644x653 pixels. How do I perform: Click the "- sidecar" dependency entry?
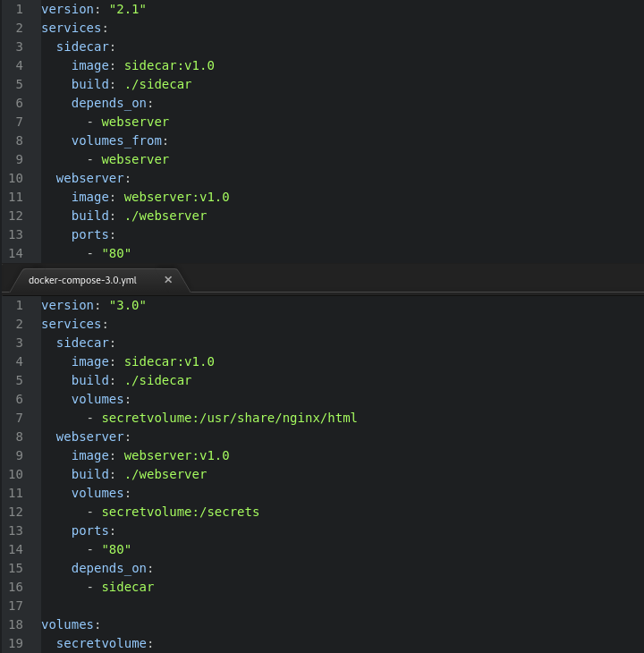[x=121, y=587]
